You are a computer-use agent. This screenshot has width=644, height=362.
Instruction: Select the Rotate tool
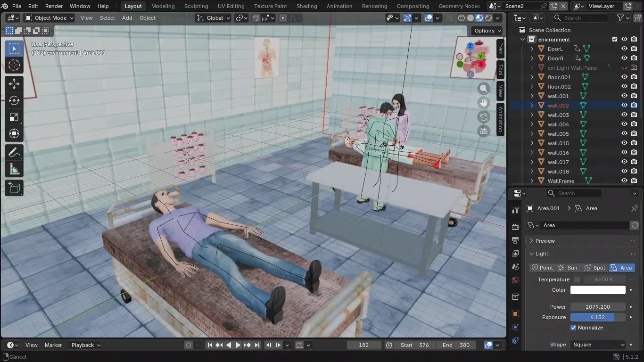click(x=14, y=100)
